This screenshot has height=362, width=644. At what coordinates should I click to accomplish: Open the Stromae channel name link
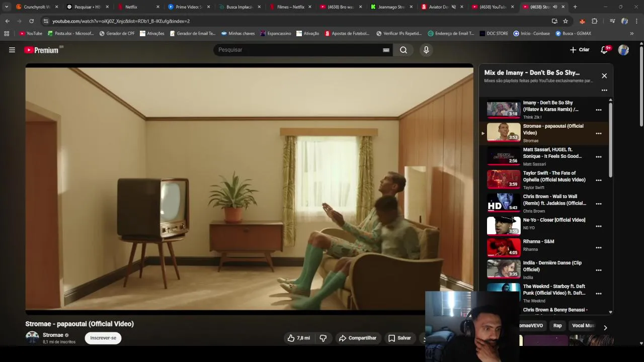pos(53,335)
